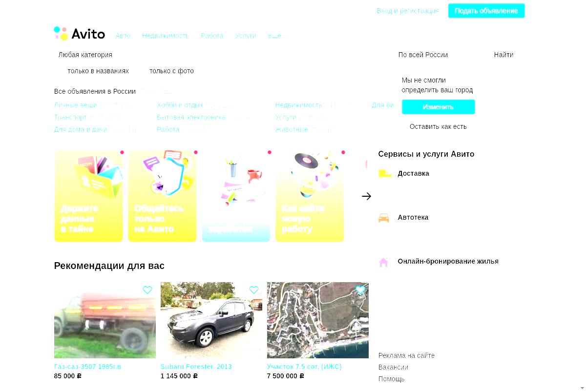Favorite the Газ-саз-3507 listing with heart icon
Image resolution: width=586 pixels, height=392 pixels.
click(x=147, y=290)
